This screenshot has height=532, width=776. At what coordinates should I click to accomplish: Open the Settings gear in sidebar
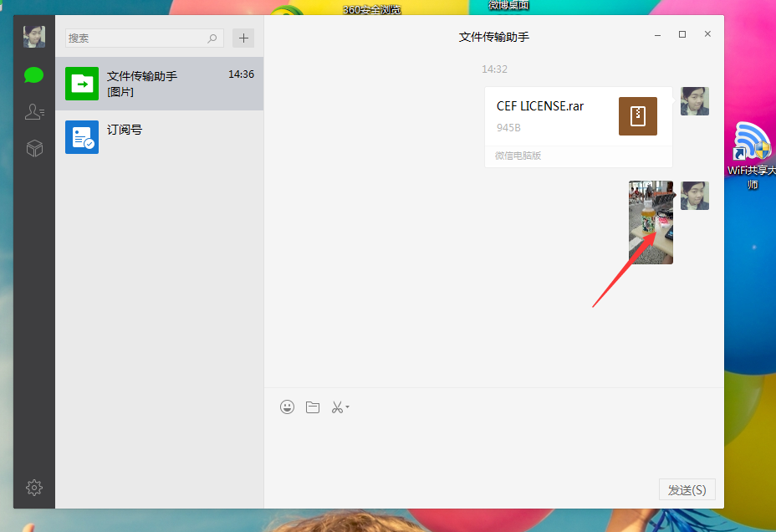click(34, 488)
